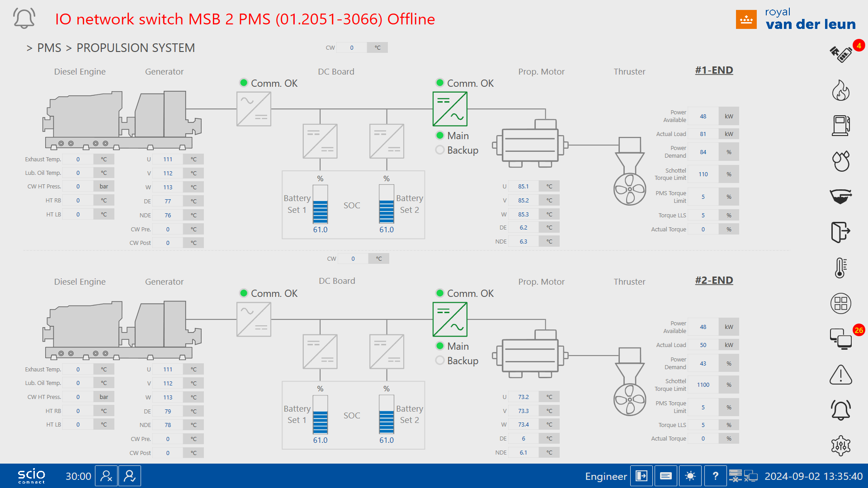Select Backup radio for #2-END prop motor
Image resolution: width=868 pixels, height=488 pixels.
(440, 361)
